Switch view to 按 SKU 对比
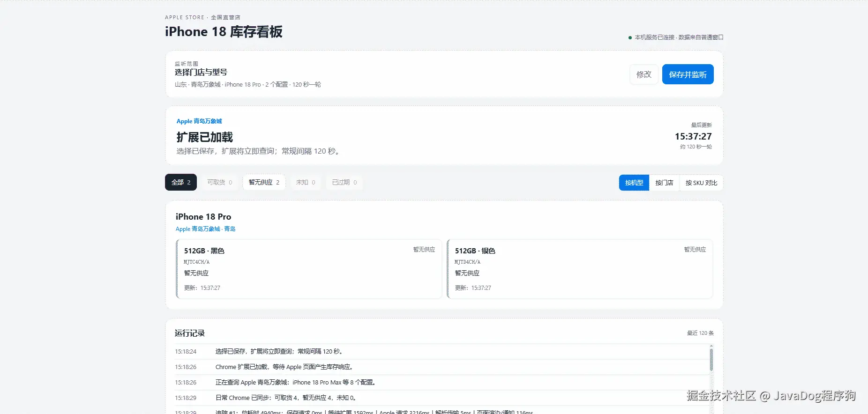This screenshot has width=868, height=414. [701, 183]
